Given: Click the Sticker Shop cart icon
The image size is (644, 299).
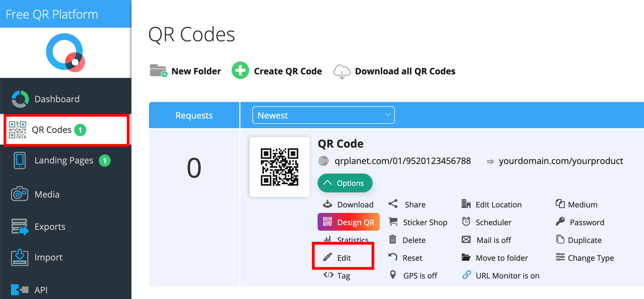Looking at the screenshot, I should click(393, 221).
